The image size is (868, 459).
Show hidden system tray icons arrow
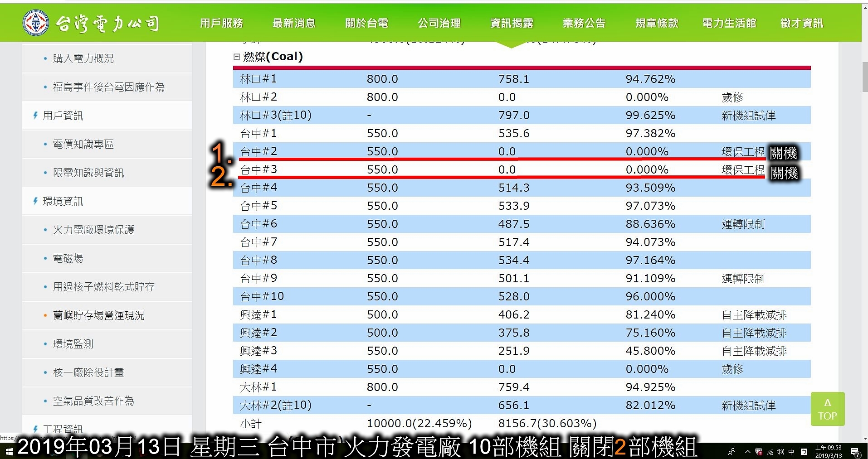747,452
